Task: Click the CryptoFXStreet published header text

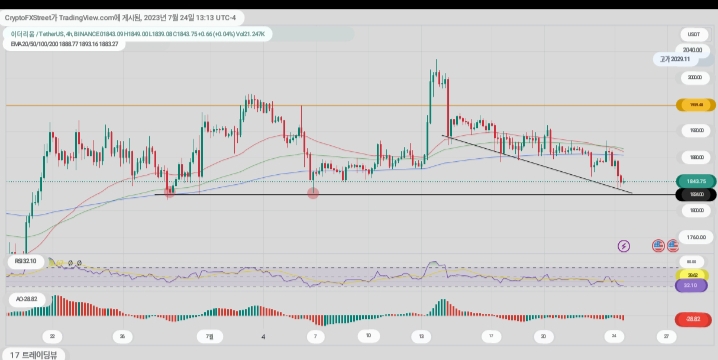Action: tap(120, 18)
